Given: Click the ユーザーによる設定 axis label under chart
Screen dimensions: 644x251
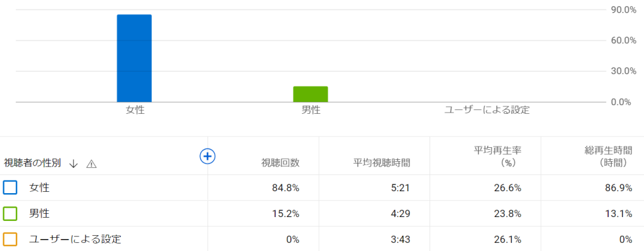Looking at the screenshot, I should [x=487, y=110].
